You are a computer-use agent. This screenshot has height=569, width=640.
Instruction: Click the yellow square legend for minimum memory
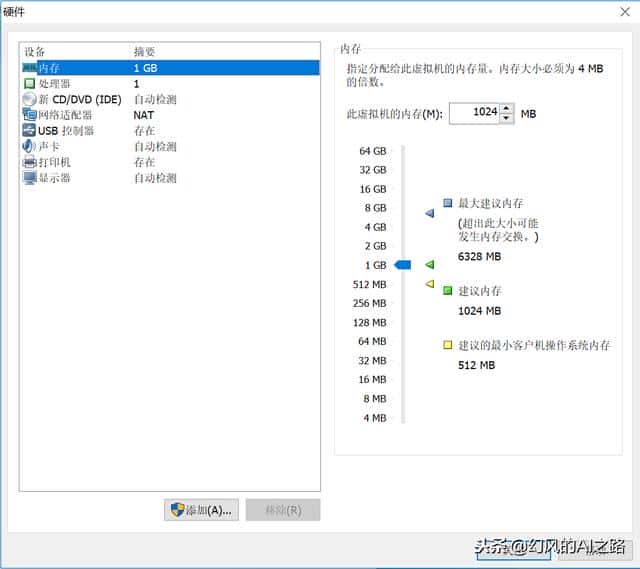(448, 345)
